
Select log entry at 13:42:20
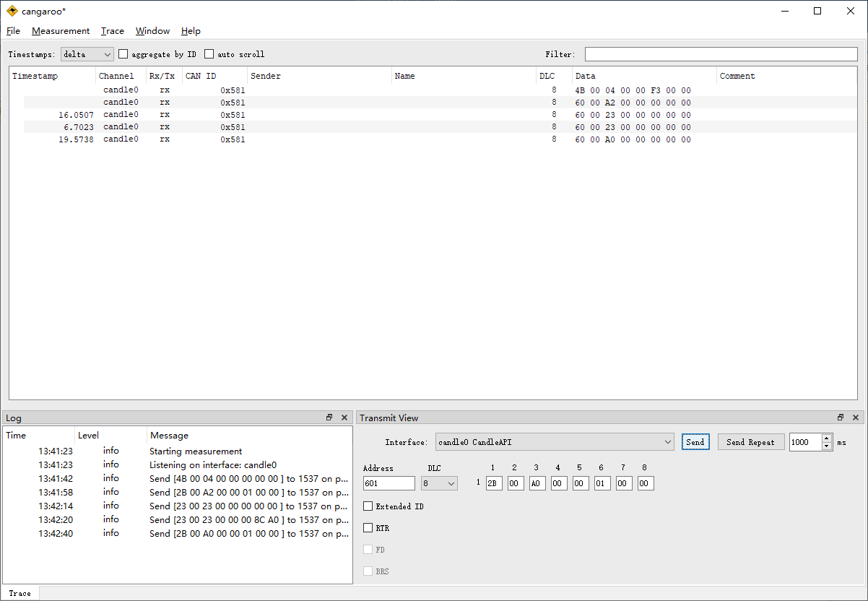[x=178, y=519]
